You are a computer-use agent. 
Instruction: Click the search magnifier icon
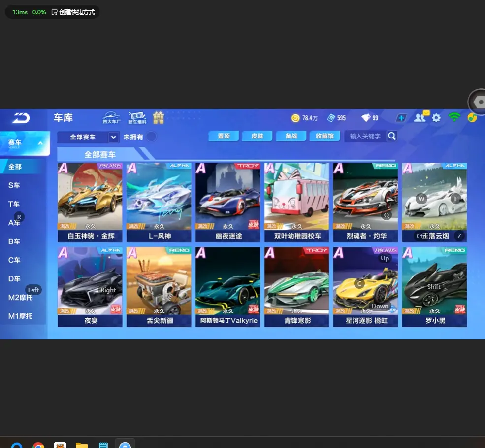[x=392, y=136]
